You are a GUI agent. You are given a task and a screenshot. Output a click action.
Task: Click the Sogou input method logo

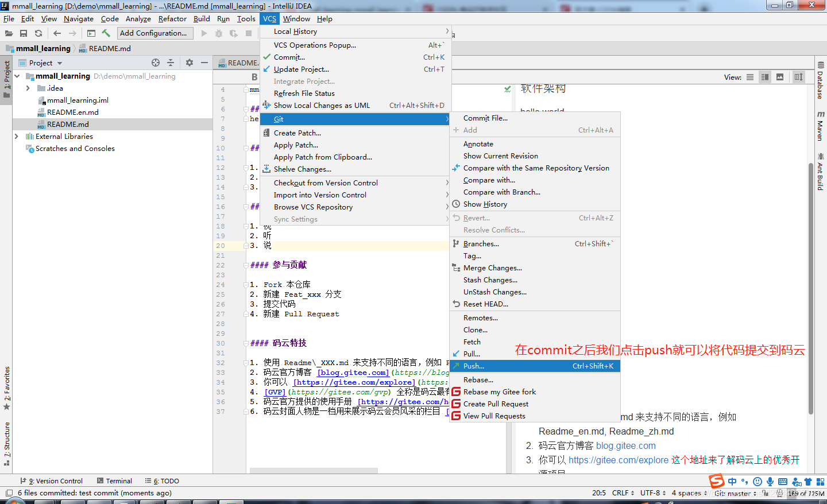pos(717,481)
